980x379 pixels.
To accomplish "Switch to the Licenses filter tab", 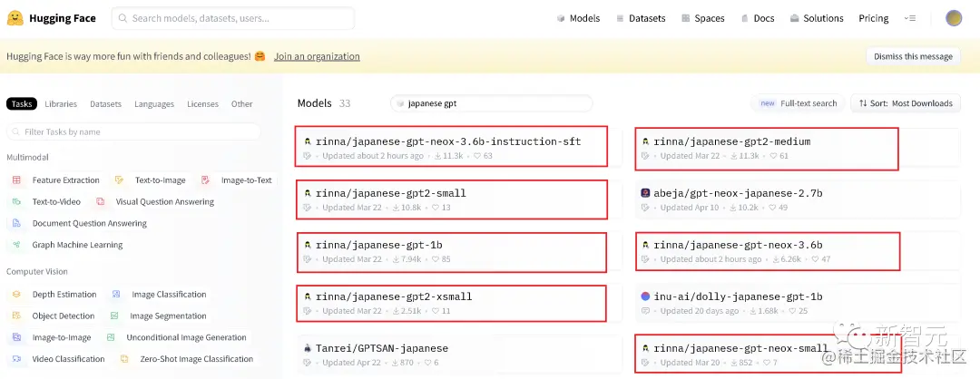I will click(202, 103).
